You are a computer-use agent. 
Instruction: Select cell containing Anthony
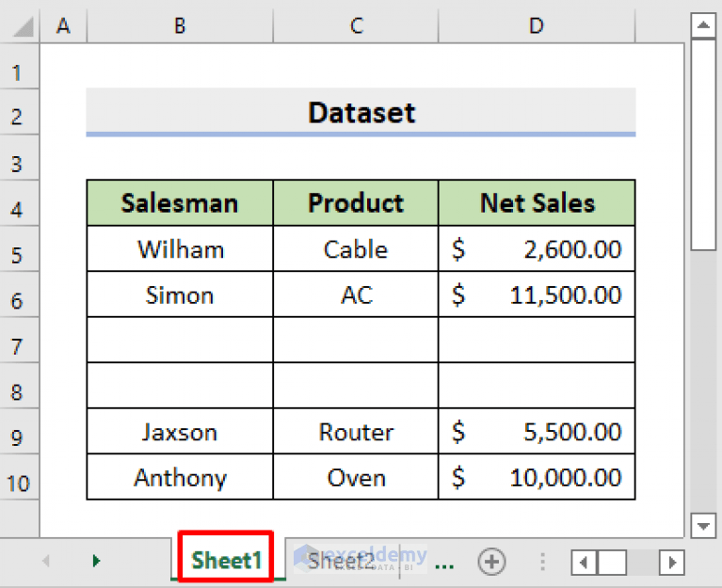[x=180, y=477]
